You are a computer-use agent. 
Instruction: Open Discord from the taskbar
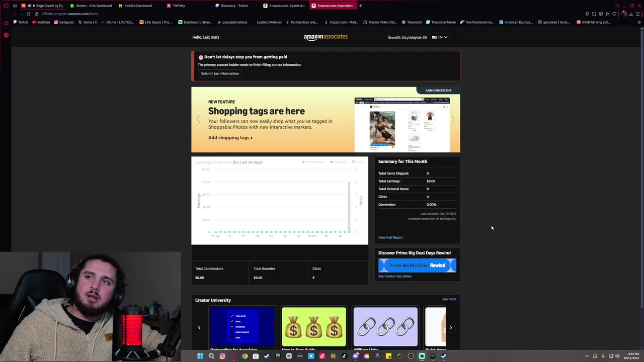(x=355, y=356)
